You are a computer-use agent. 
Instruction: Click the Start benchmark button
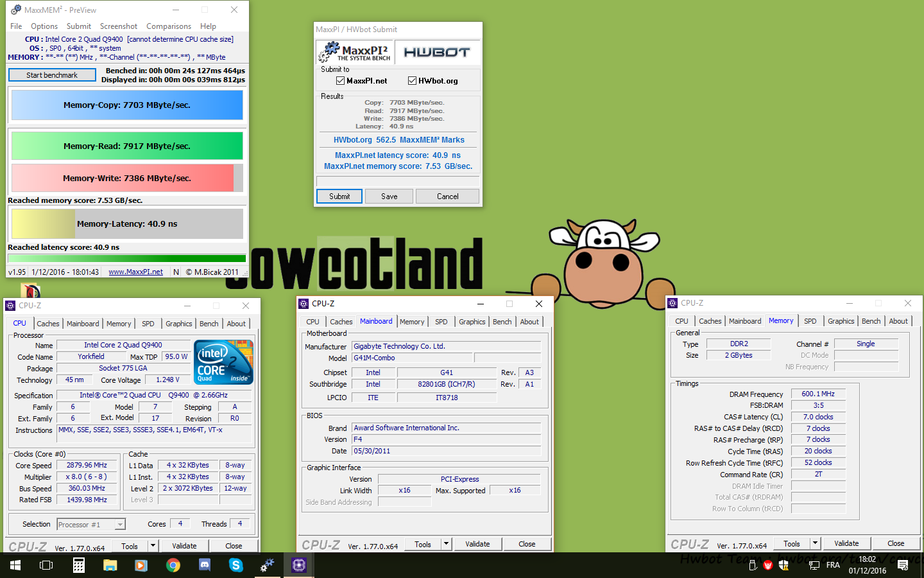(52, 75)
